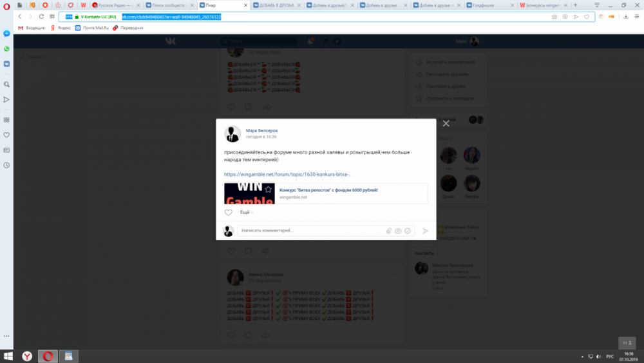Like the Амина Назарова wall post
The image size is (644, 363).
[231, 335]
